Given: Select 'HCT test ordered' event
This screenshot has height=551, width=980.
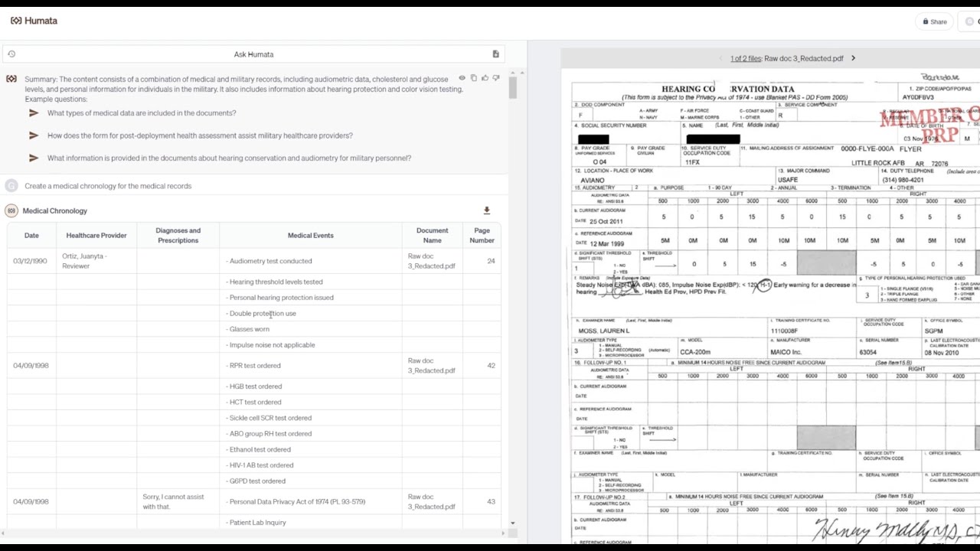Looking at the screenshot, I should tap(253, 403).
